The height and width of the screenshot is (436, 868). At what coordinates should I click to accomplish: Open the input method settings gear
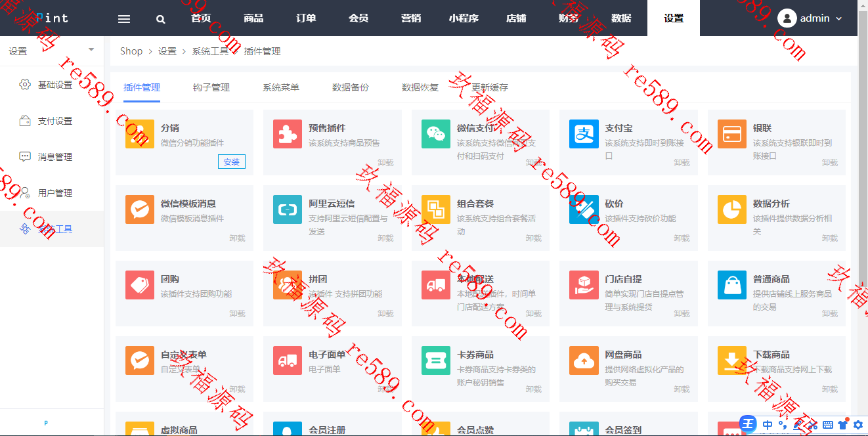pyautogui.click(x=857, y=425)
